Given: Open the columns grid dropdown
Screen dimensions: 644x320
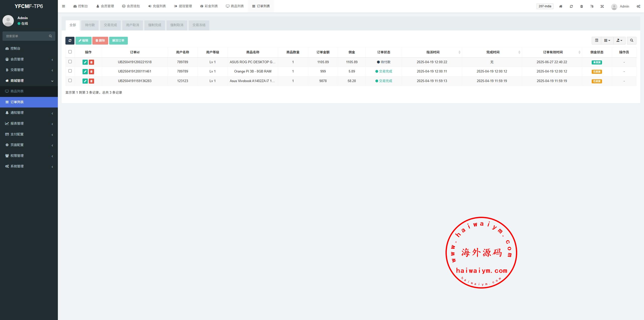Looking at the screenshot, I should [x=607, y=41].
